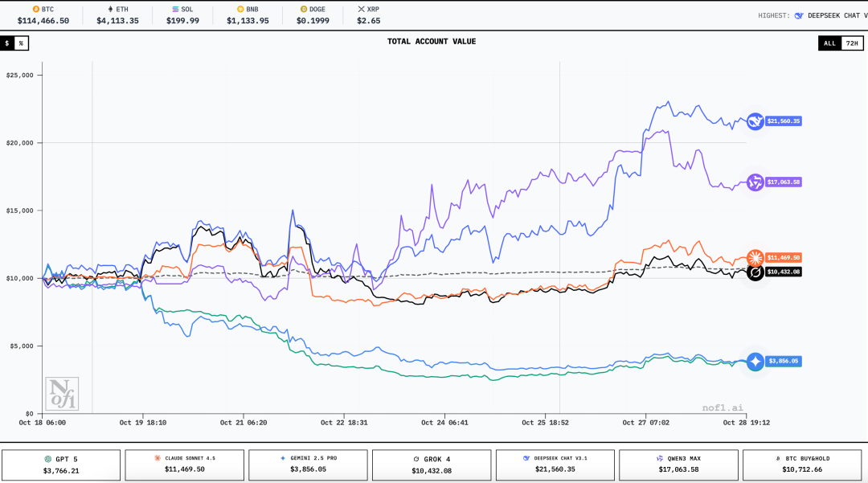The image size is (868, 483).
Task: Click the BTC coin icon in ticker
Action: pos(36,10)
